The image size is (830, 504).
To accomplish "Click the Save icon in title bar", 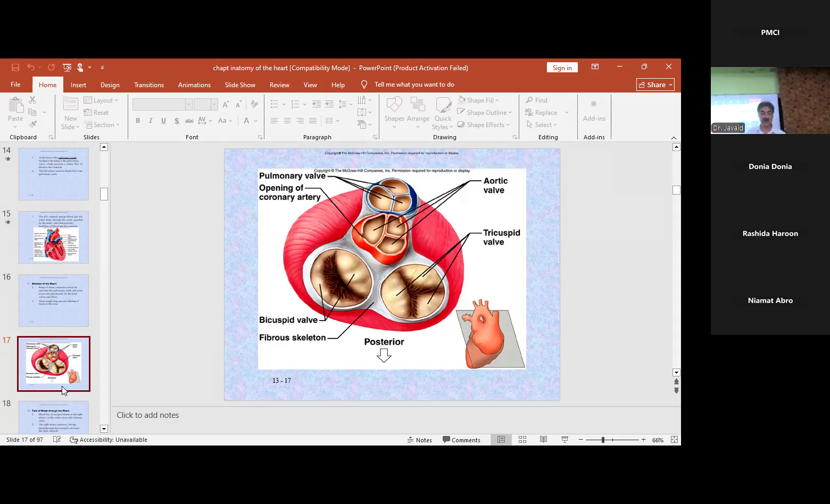I will (15, 68).
